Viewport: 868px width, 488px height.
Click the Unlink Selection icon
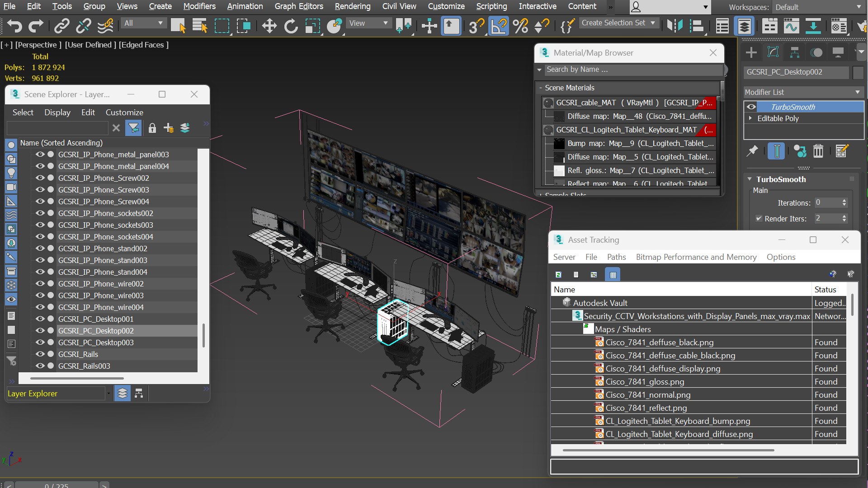tap(84, 26)
